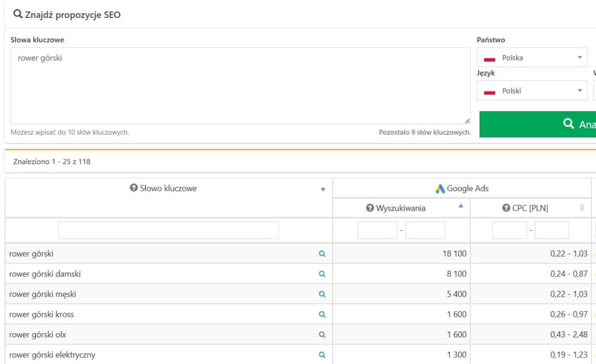Click help icon next to CPC [PLN]
596x364 pixels.
[x=506, y=208]
